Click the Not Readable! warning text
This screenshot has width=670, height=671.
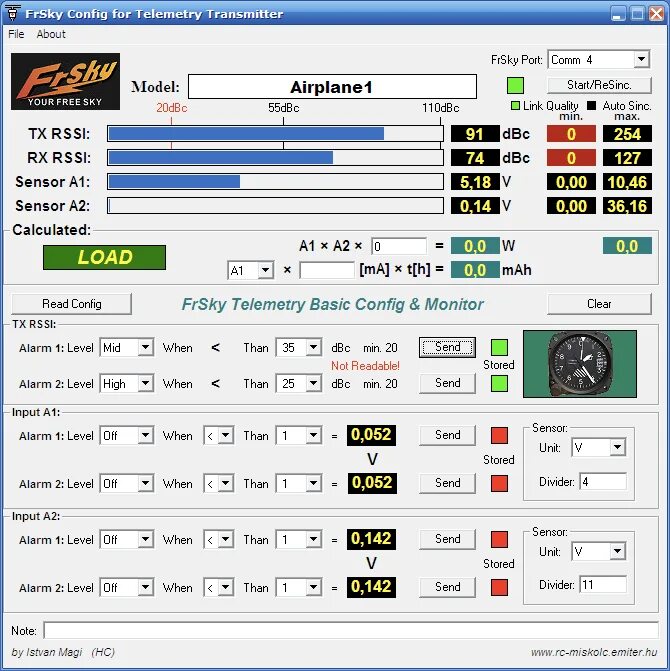(x=365, y=366)
